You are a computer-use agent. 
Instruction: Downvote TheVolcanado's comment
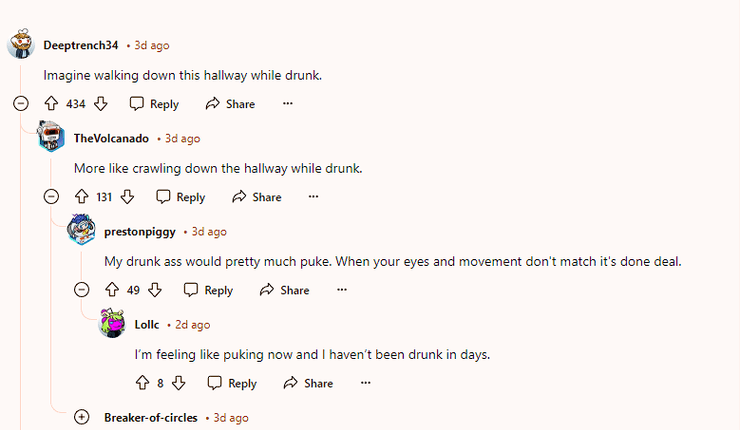[x=127, y=197]
